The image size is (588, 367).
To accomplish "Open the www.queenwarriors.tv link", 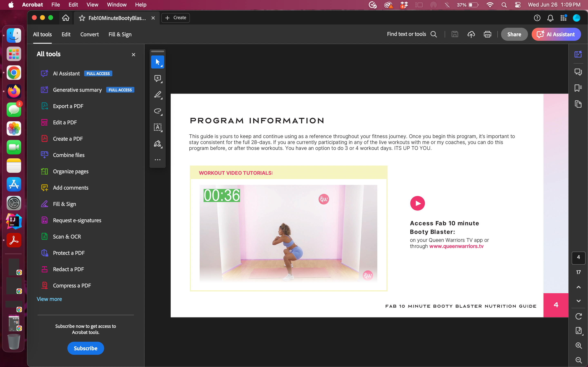I will tap(456, 246).
